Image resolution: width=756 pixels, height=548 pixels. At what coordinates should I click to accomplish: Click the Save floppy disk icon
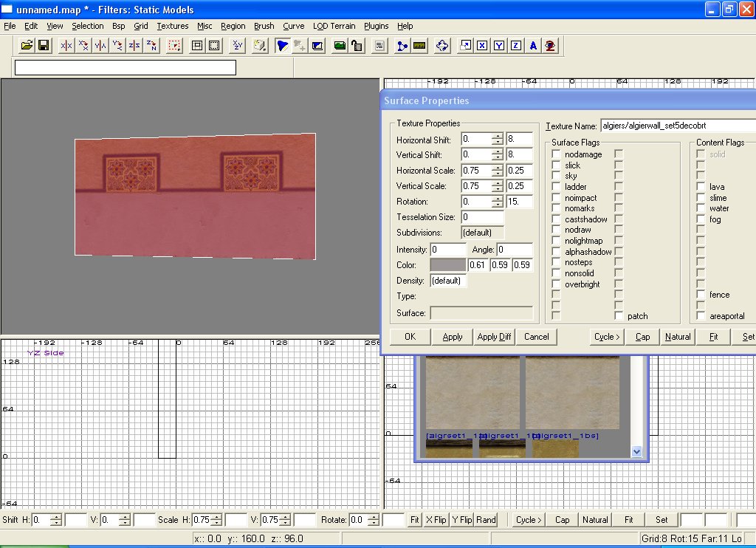(44, 46)
